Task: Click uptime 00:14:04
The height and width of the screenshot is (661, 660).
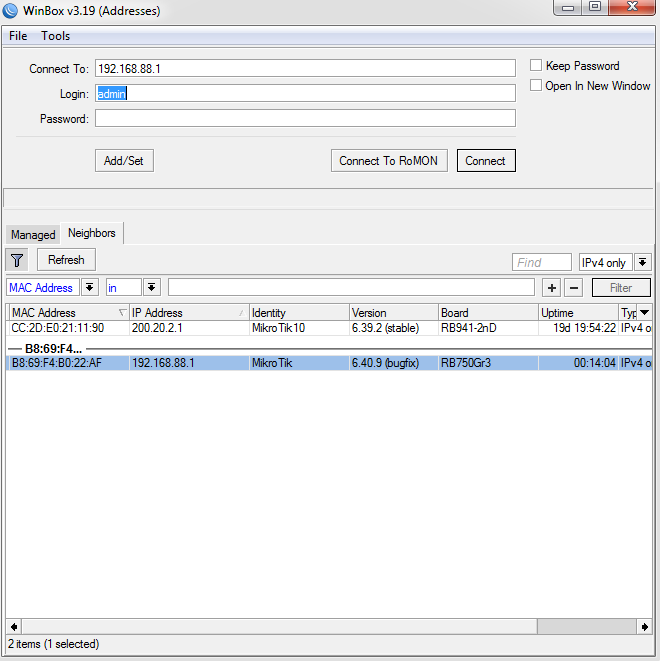Action: click(594, 363)
